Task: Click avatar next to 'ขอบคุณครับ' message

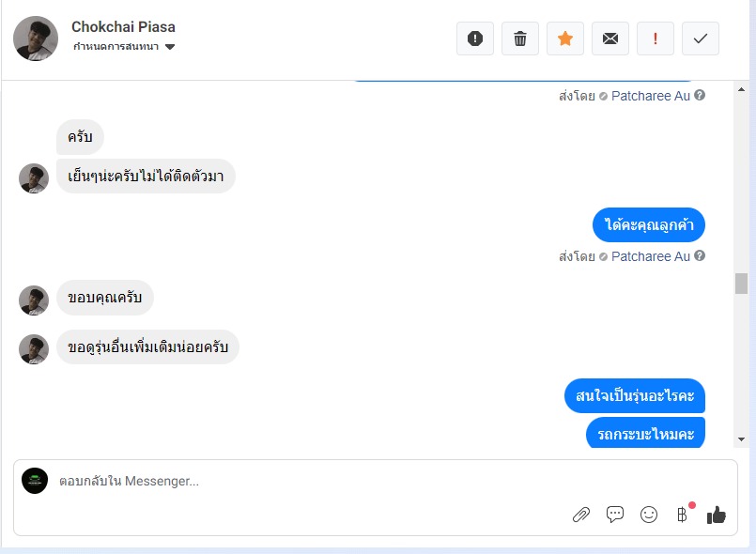Action: coord(34,300)
